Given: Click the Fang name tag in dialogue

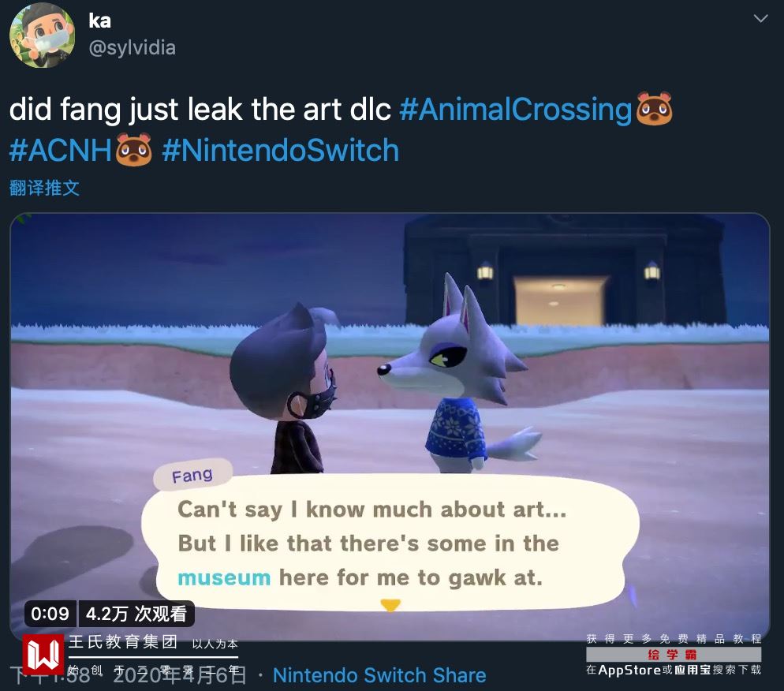Looking at the screenshot, I should pyautogui.click(x=192, y=475).
